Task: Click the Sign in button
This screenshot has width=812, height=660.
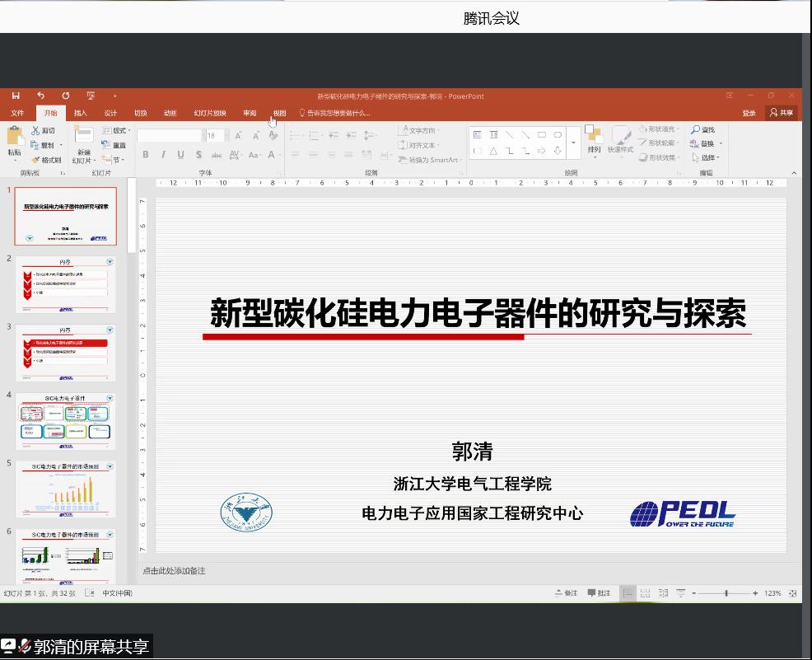Action: tap(749, 113)
